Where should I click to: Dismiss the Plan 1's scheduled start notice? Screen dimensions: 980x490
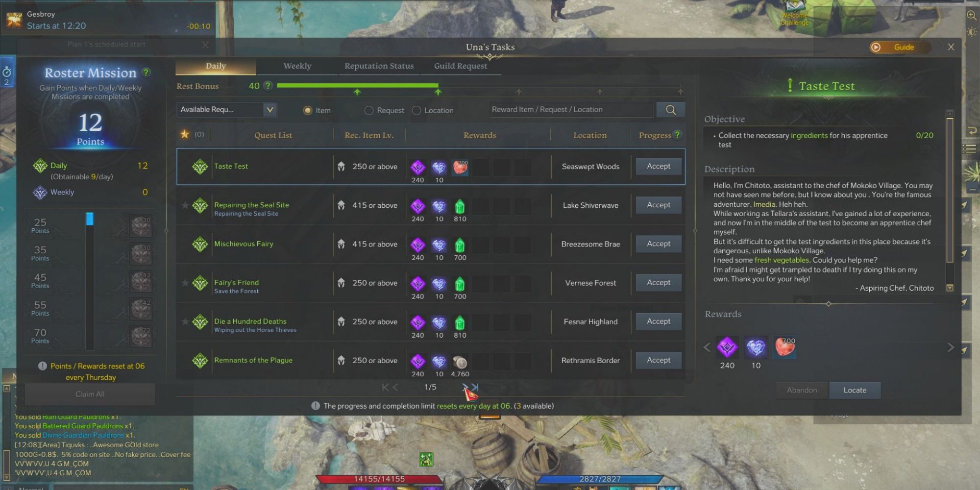[x=205, y=45]
